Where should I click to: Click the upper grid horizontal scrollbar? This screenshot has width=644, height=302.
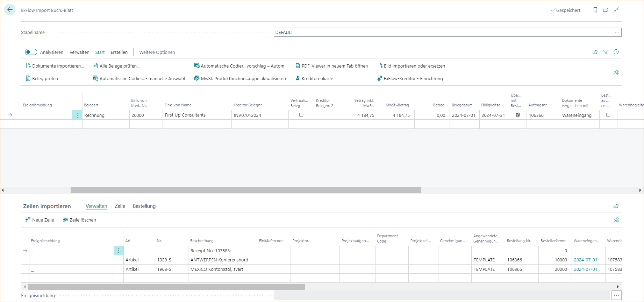point(245,190)
